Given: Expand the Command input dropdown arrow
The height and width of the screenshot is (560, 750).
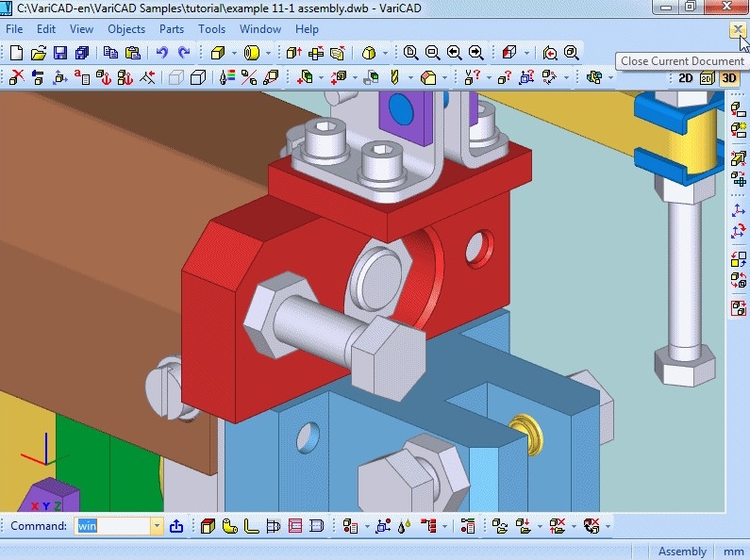Looking at the screenshot, I should [157, 526].
